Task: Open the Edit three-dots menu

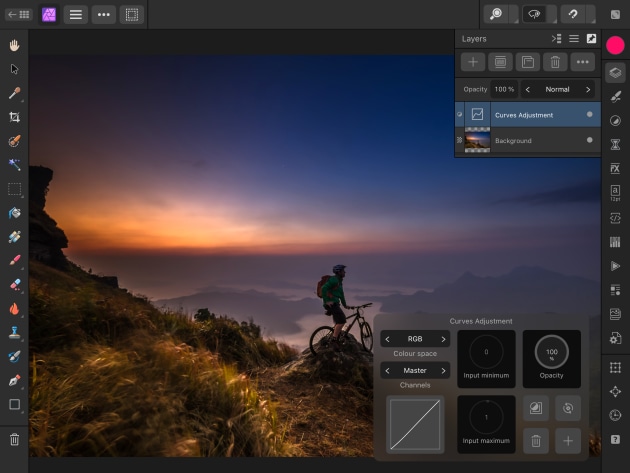Action: [x=104, y=15]
